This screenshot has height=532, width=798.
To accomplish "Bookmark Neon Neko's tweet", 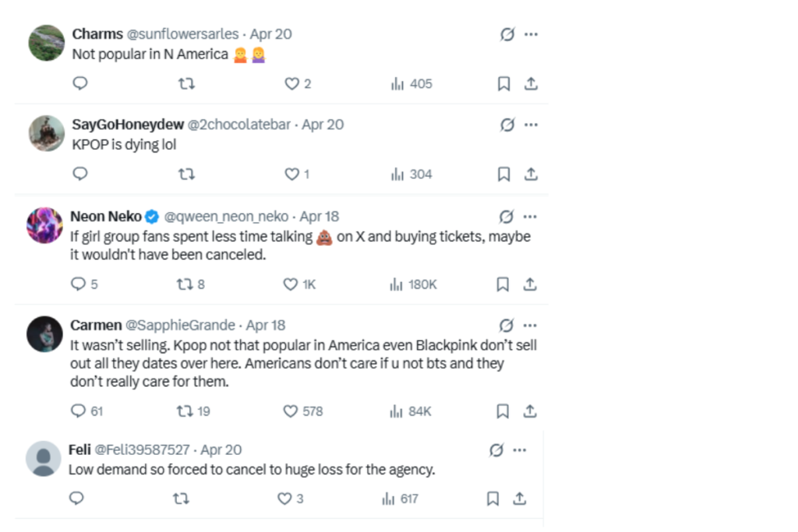I will click(503, 284).
